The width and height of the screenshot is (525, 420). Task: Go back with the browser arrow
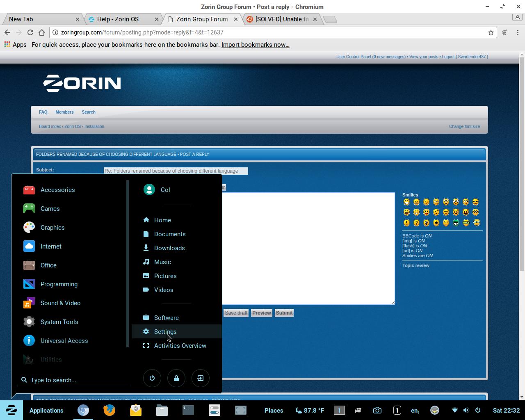(7, 32)
